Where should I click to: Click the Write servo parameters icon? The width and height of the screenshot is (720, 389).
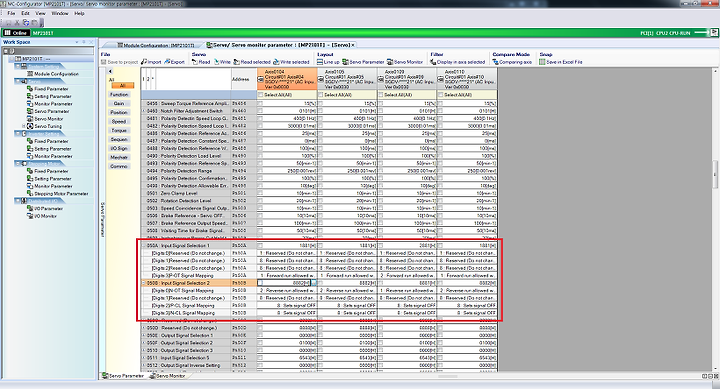coord(216,62)
